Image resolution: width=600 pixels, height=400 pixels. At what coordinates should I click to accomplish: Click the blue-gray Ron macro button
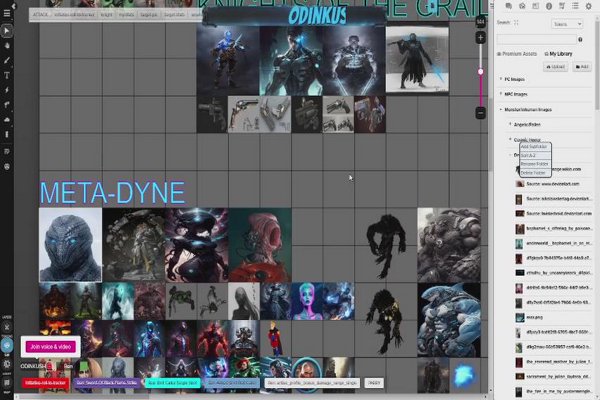point(232,383)
